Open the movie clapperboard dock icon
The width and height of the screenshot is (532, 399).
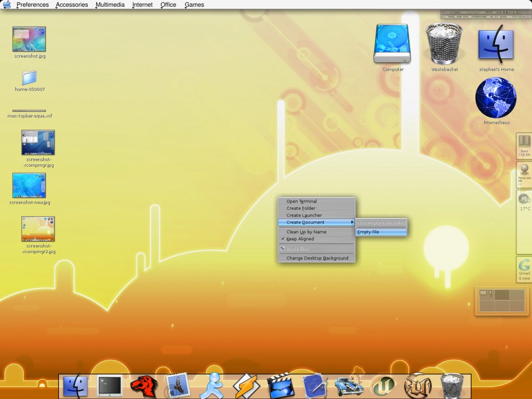281,386
